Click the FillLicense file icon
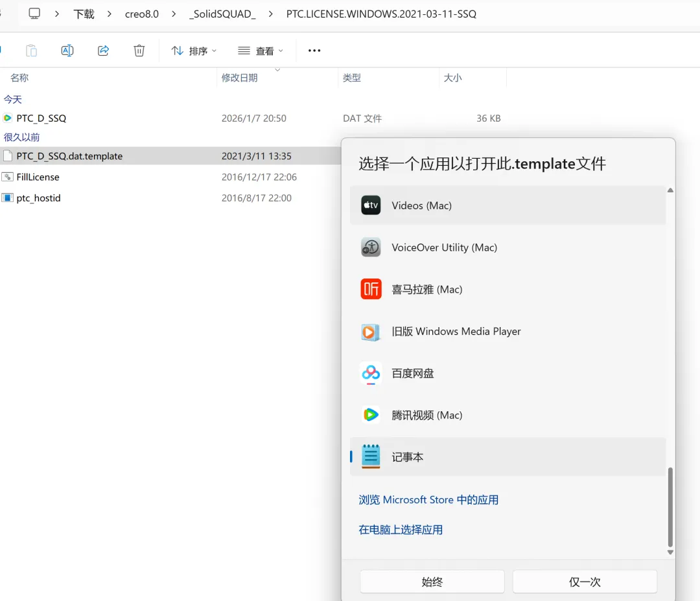The image size is (700, 601). (x=8, y=177)
